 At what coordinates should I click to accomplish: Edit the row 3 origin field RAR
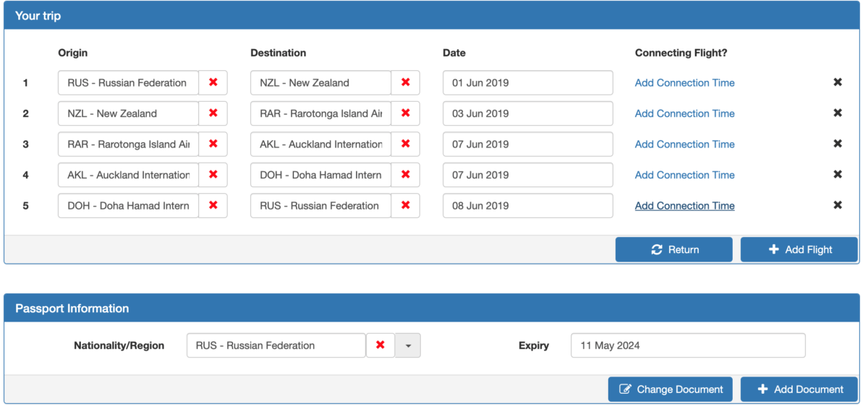pos(128,144)
